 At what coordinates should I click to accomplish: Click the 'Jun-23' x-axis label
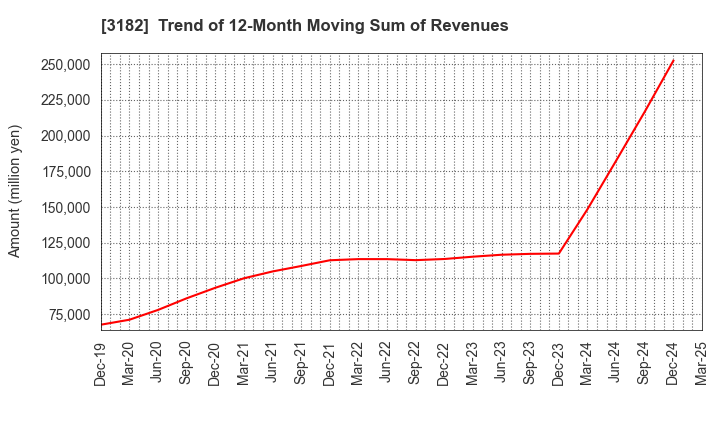coord(501,362)
